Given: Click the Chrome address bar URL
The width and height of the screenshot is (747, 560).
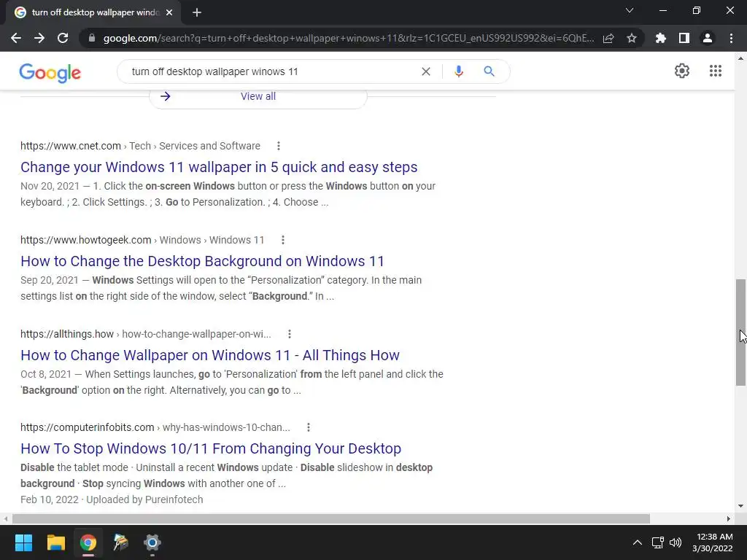Looking at the screenshot, I should 348,38.
